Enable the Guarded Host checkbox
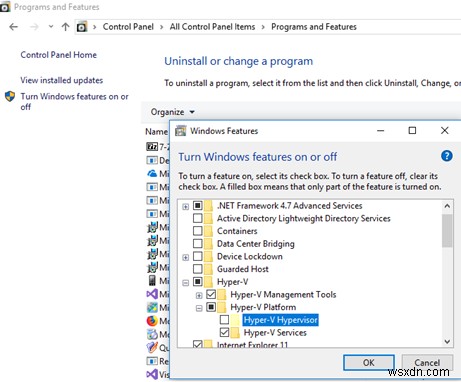This screenshot has width=461, height=382. click(x=198, y=269)
